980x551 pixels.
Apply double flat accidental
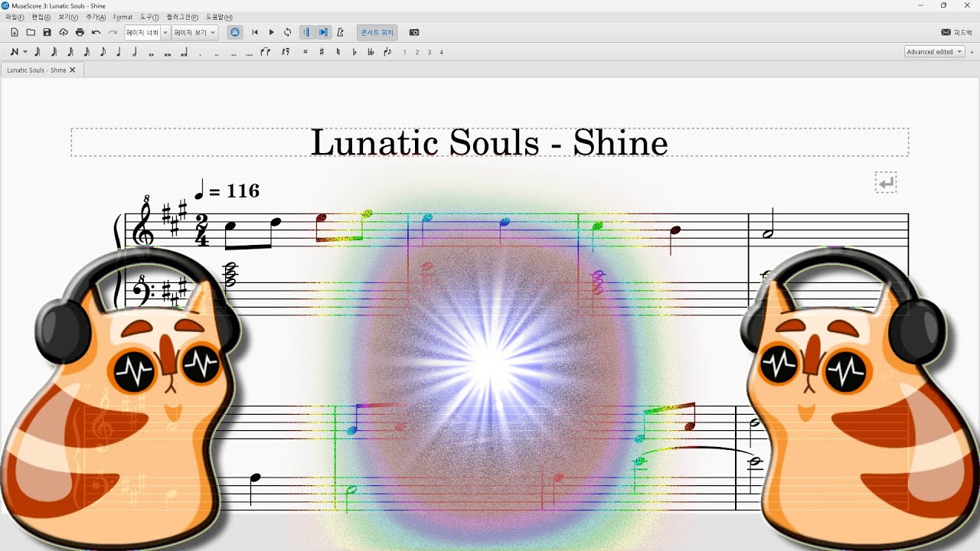point(371,52)
